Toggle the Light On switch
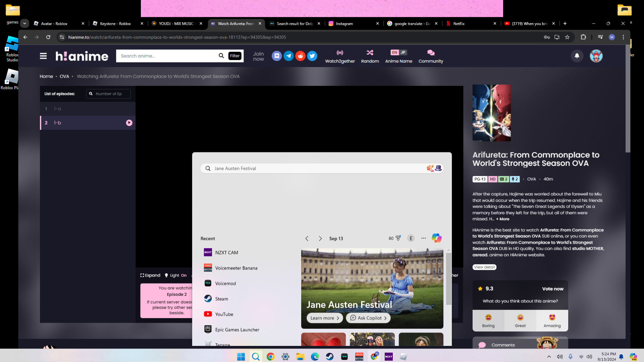This screenshot has height=362, width=644. tap(175, 276)
